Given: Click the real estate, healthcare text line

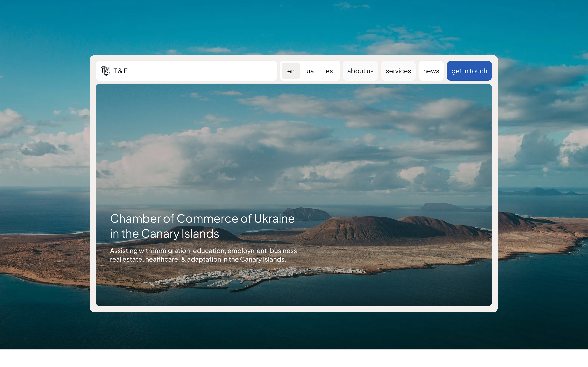Looking at the screenshot, I should pos(198,259).
